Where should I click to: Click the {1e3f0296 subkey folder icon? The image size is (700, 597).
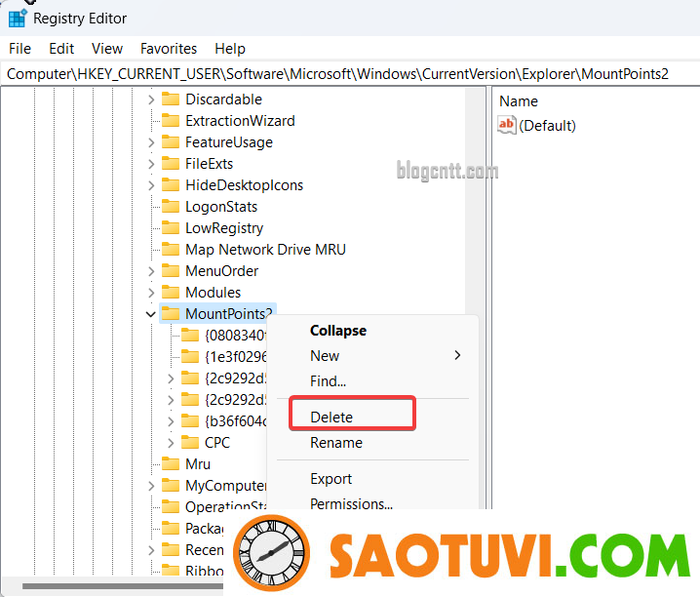click(190, 356)
